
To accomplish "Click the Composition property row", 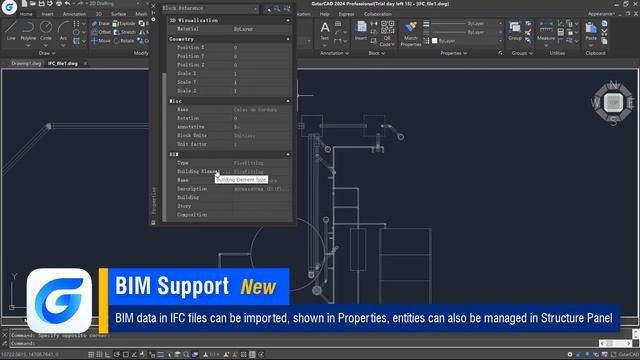I will (x=229, y=215).
